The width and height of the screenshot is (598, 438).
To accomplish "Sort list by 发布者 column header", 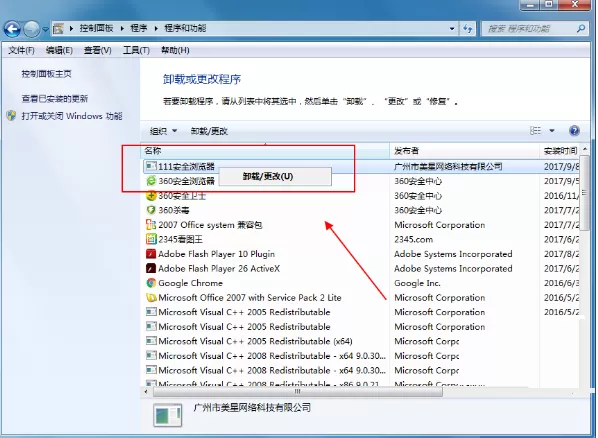I will (465, 151).
